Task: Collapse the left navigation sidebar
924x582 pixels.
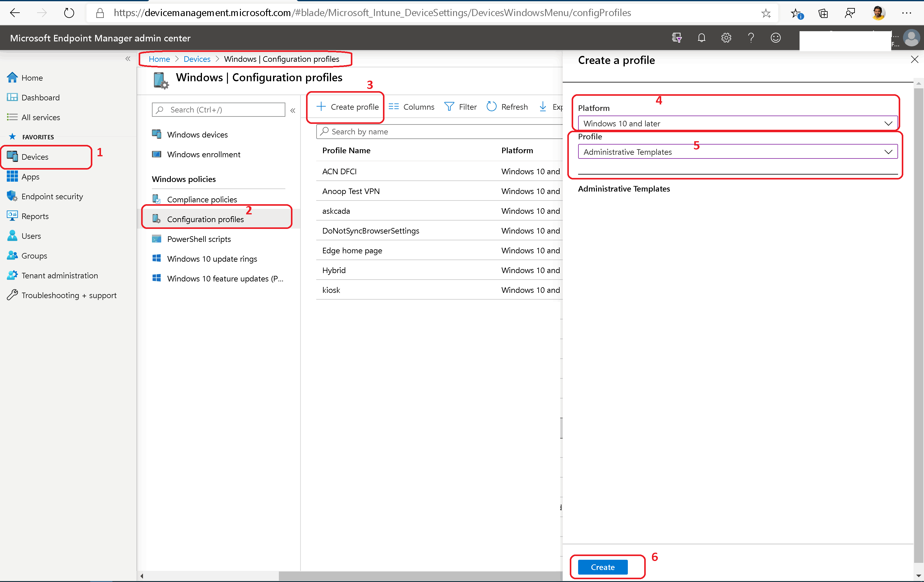Action: (x=128, y=59)
